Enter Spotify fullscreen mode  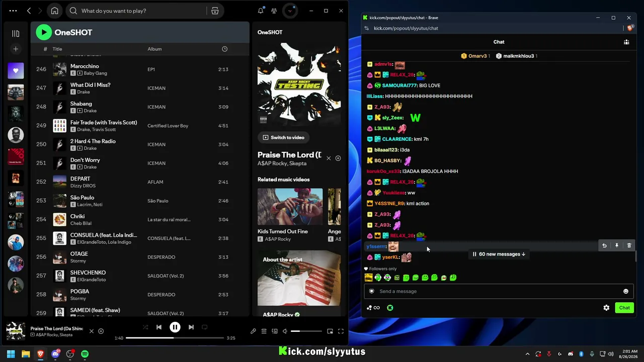click(x=341, y=331)
